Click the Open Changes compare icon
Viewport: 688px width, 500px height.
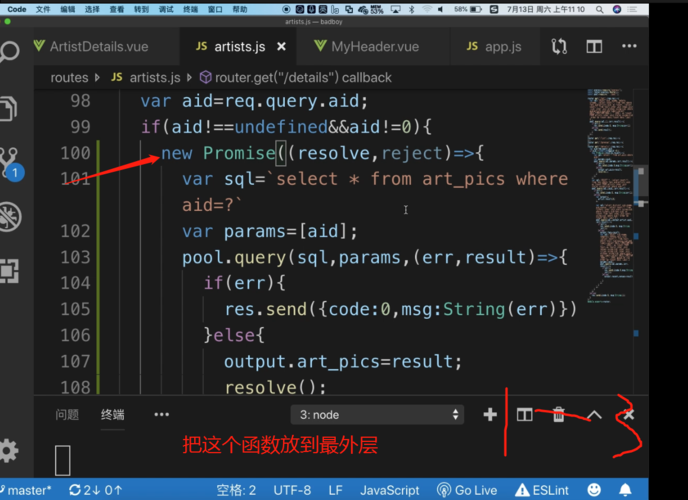[x=559, y=46]
